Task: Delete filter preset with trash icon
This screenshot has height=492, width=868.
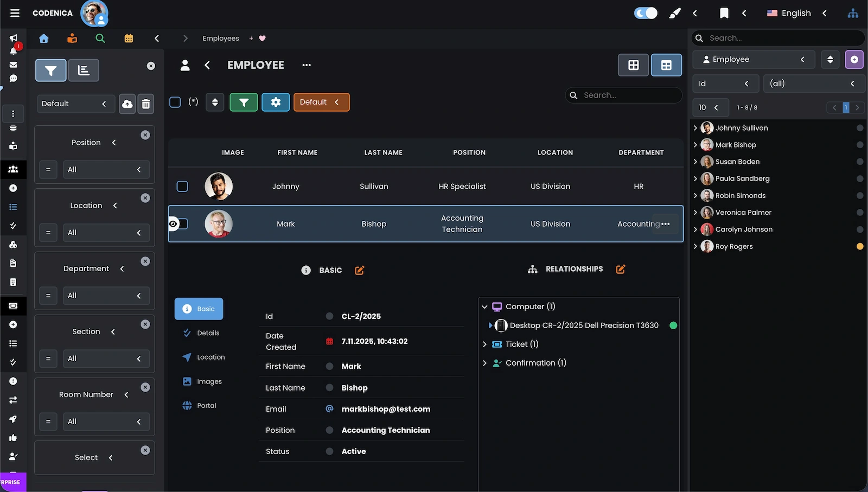Action: coord(146,104)
